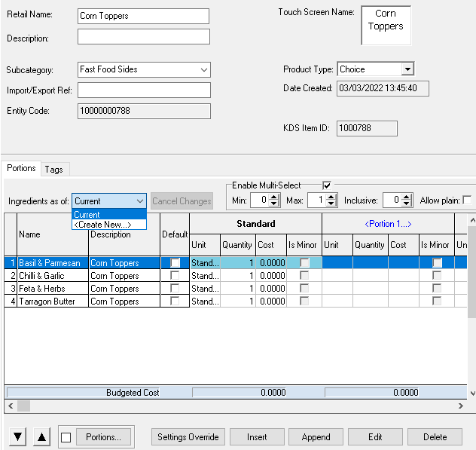Check Default for Chilli & Garlic
Viewport: 476px width, 450px height.
(175, 276)
